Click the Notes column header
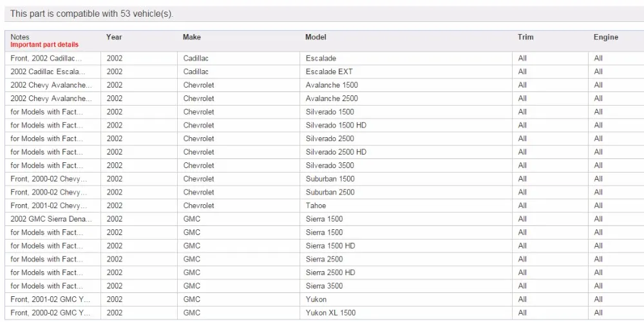Screen dimensions: 644x322 coord(20,37)
